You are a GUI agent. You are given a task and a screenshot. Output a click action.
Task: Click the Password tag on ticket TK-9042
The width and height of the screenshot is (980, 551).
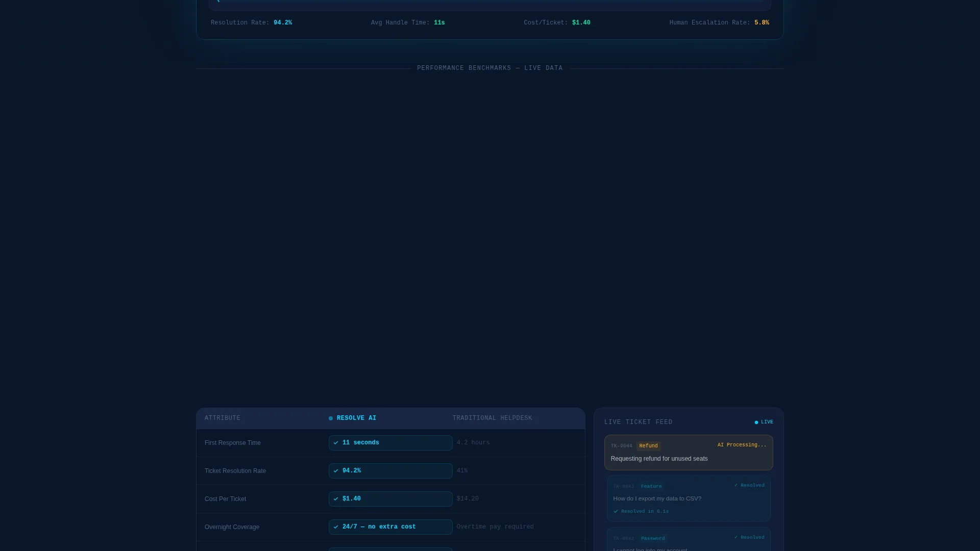pyautogui.click(x=653, y=538)
